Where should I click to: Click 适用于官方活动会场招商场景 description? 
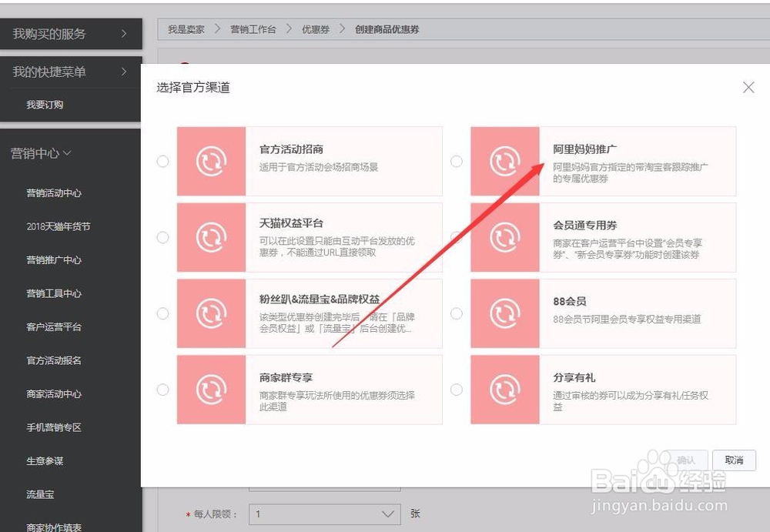319,168
